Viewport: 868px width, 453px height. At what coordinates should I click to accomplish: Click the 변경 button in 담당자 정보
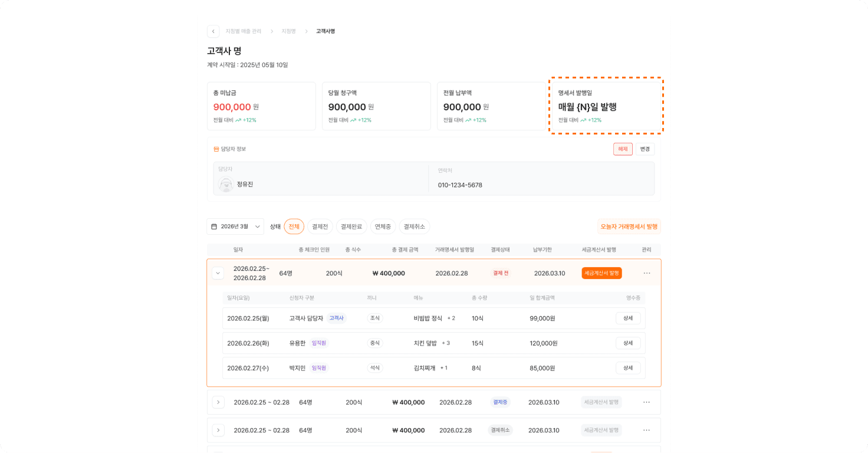pos(645,149)
